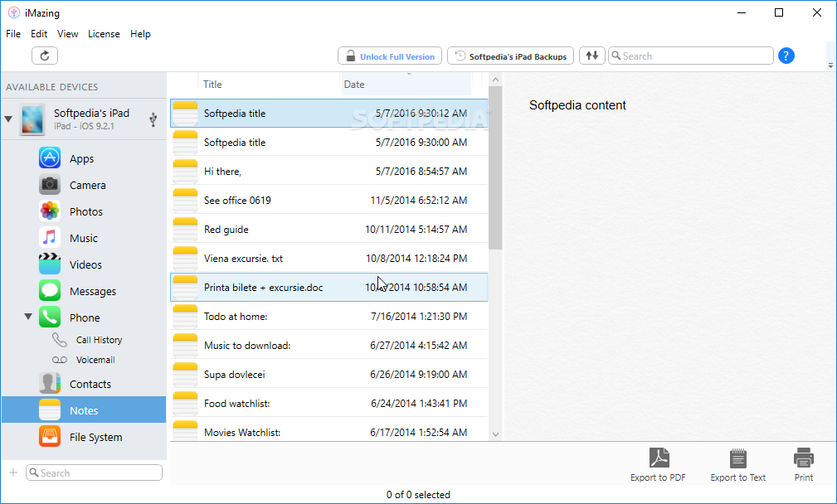
Task: Open the Phone section icon
Action: pos(50,317)
